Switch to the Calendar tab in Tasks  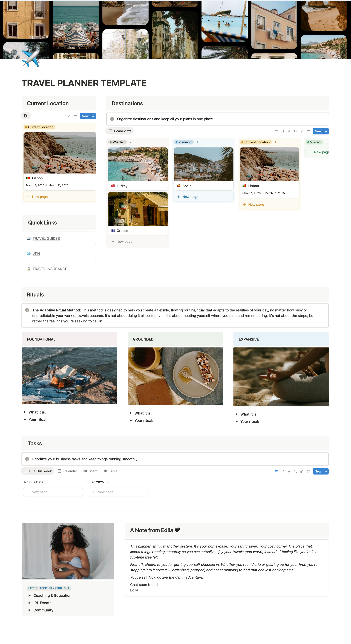(68, 471)
